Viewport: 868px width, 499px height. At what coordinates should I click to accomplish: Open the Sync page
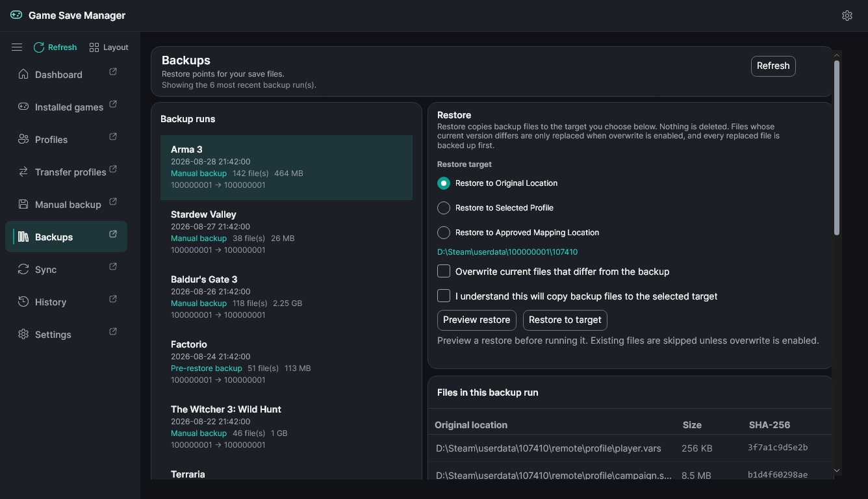66,269
